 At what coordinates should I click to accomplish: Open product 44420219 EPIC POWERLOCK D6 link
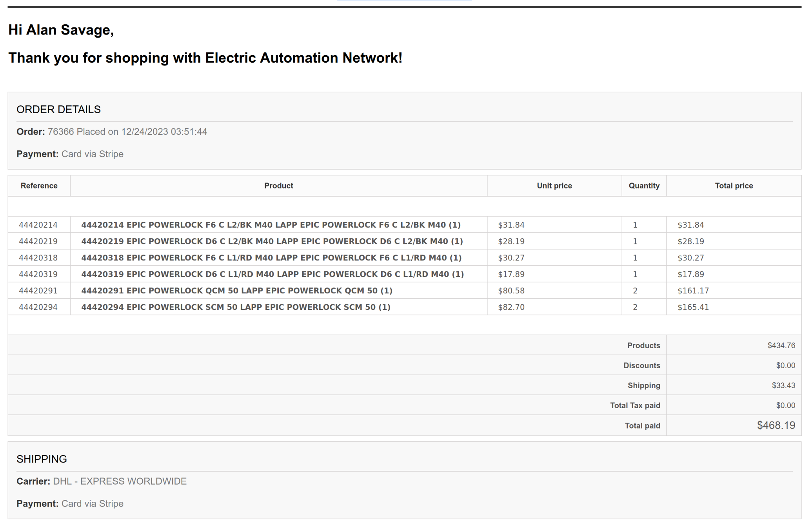coord(272,241)
